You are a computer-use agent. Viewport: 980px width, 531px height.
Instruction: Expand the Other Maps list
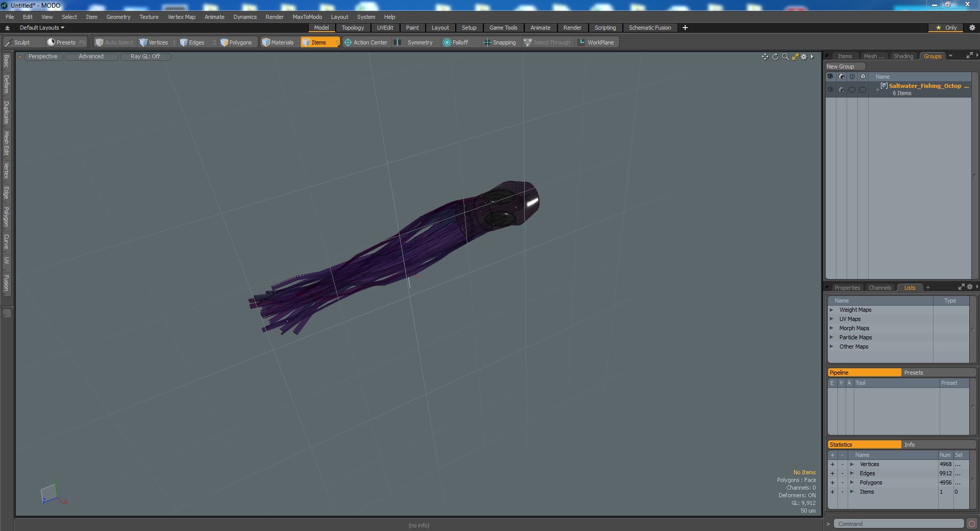click(831, 347)
